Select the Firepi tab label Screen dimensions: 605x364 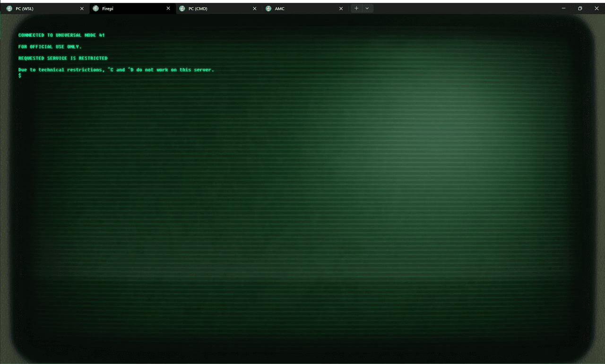point(108,9)
